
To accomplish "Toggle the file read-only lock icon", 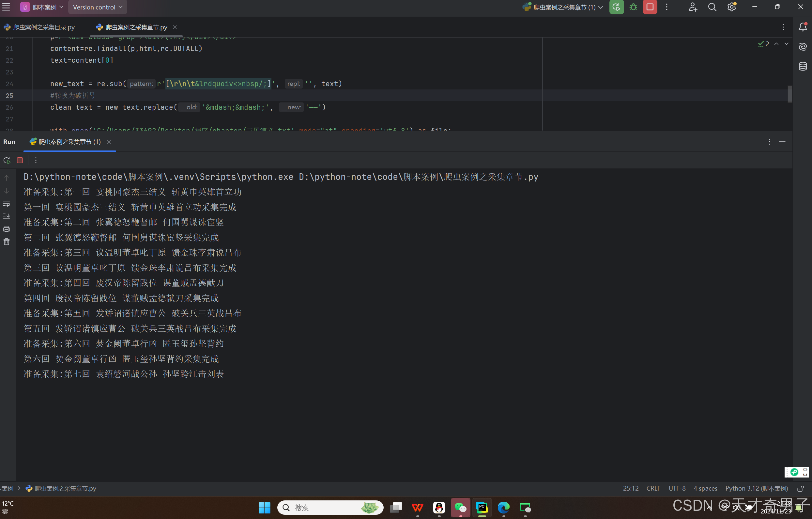I will (801, 489).
